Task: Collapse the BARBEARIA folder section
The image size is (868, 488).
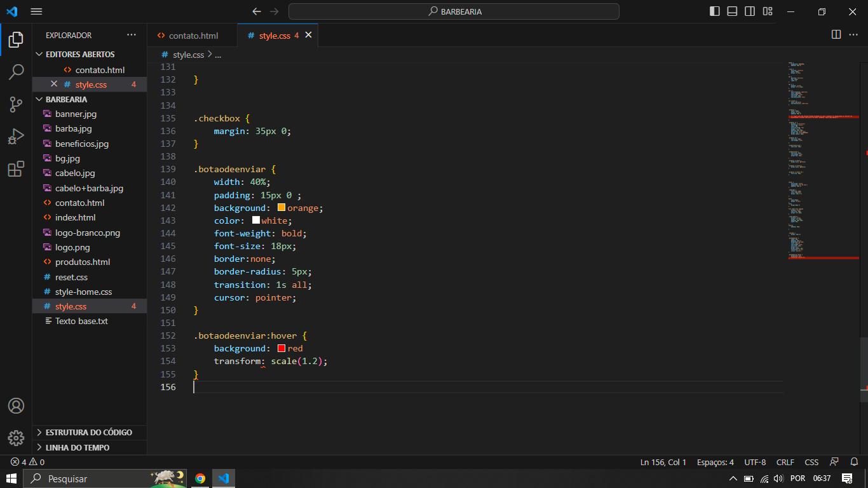Action: pos(90,99)
